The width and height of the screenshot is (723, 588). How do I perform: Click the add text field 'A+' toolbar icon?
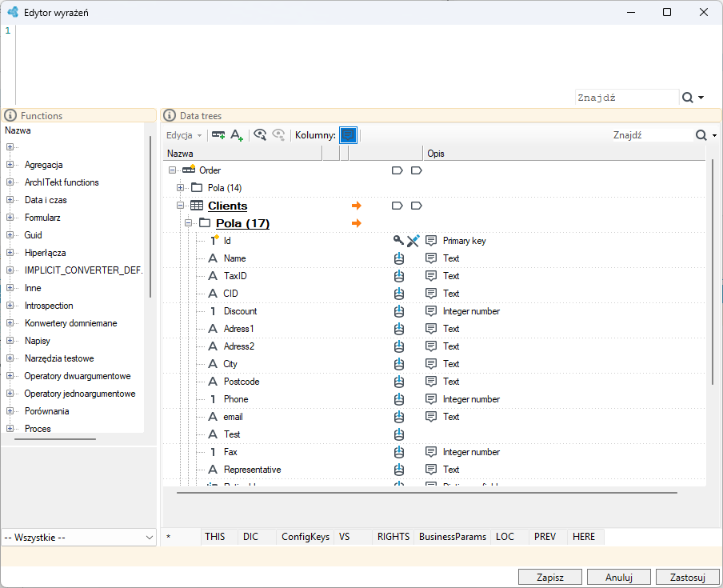[x=237, y=135]
